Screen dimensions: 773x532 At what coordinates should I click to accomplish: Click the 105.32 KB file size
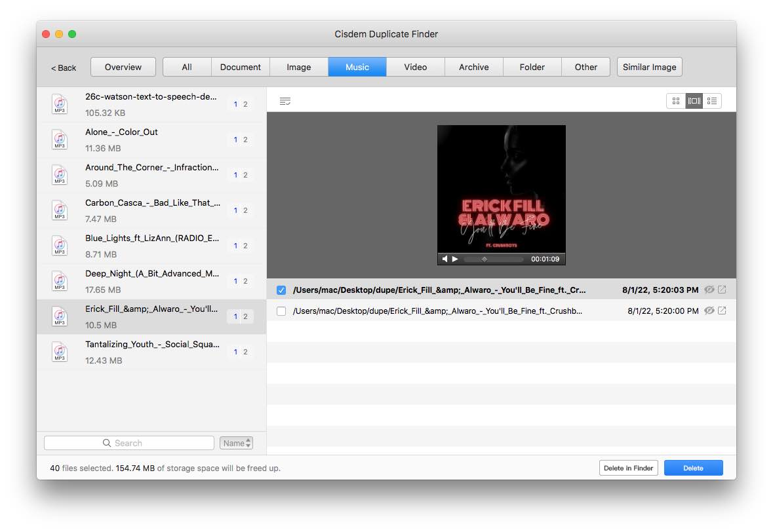pos(105,113)
